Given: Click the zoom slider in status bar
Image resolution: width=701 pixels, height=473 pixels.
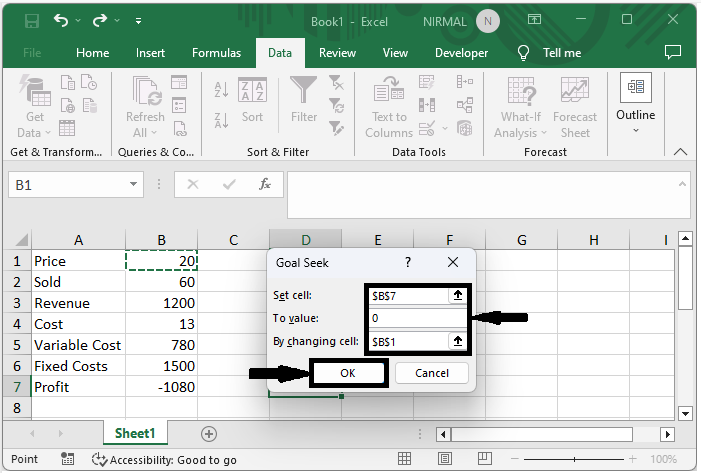Looking at the screenshot, I should (x=574, y=459).
